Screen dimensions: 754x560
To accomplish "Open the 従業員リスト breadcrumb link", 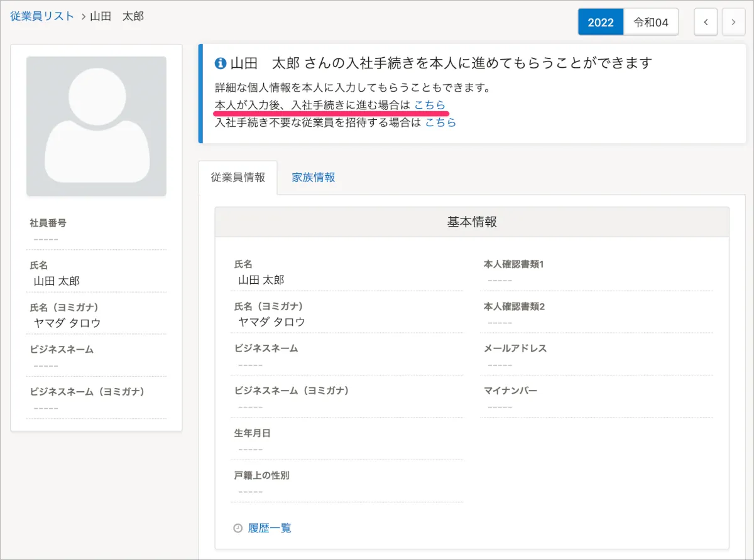I will pyautogui.click(x=42, y=16).
